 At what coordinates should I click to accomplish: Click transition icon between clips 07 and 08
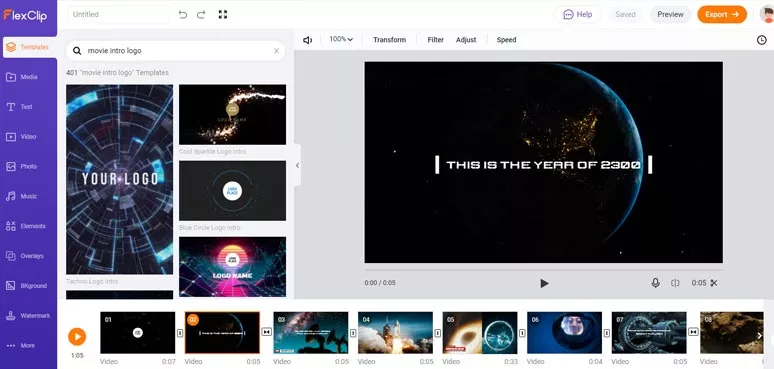point(693,332)
